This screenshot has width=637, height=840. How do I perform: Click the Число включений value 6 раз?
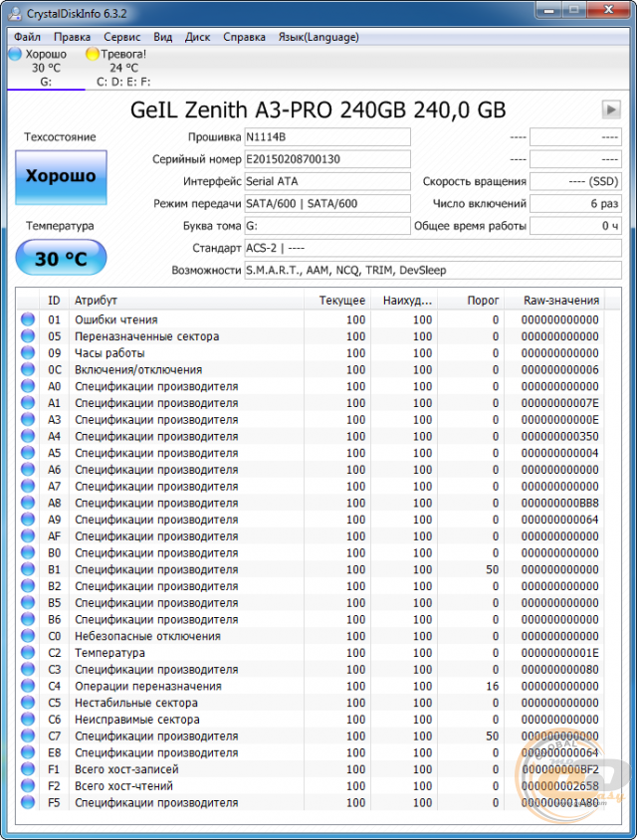pos(575,204)
